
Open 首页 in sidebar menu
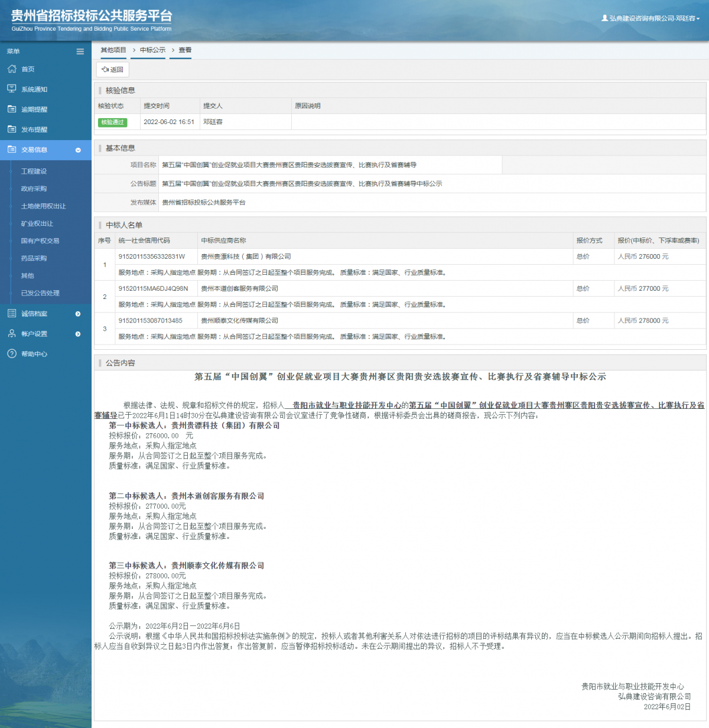click(28, 69)
